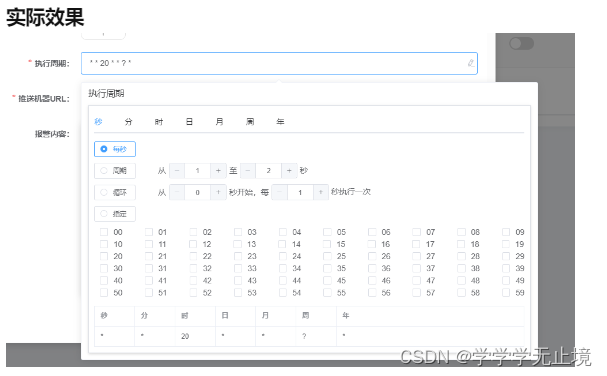Check the 00 second checkbox
This screenshot has width=607, height=376.
104,232
